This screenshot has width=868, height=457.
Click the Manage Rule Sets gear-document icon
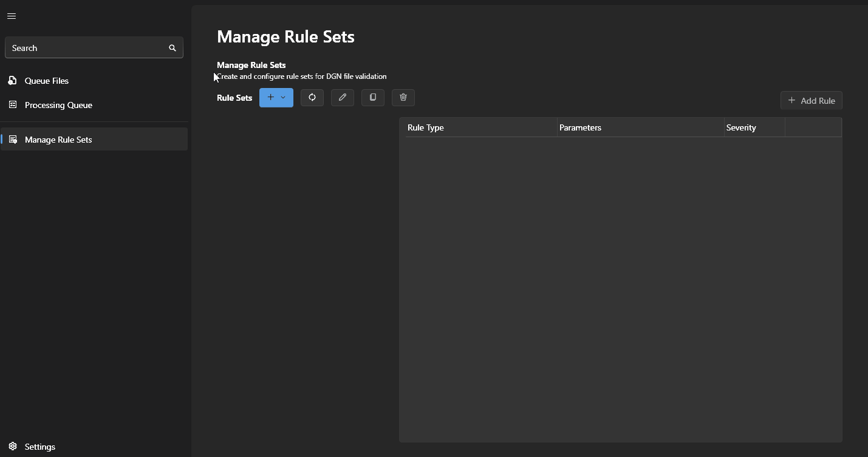pyautogui.click(x=13, y=139)
